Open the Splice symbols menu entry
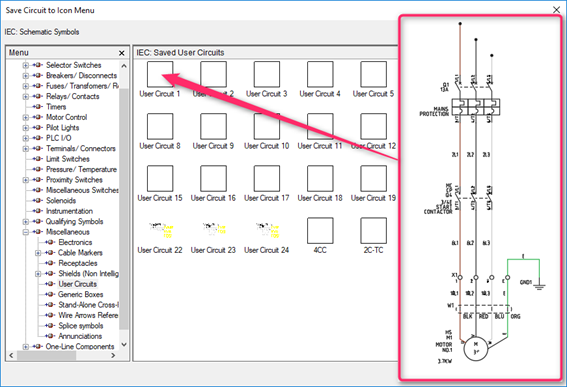Viewport: 567px width, 387px height. click(x=81, y=326)
